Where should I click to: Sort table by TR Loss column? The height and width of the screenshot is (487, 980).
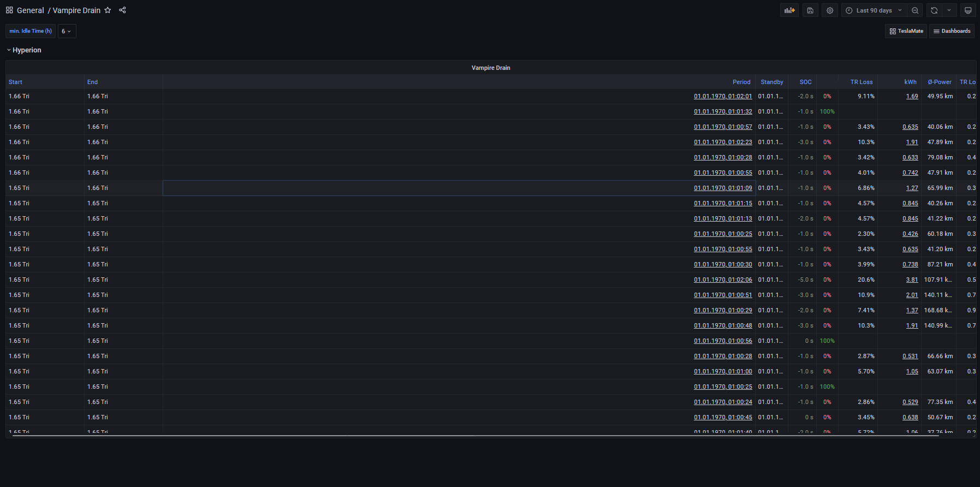[862, 82]
